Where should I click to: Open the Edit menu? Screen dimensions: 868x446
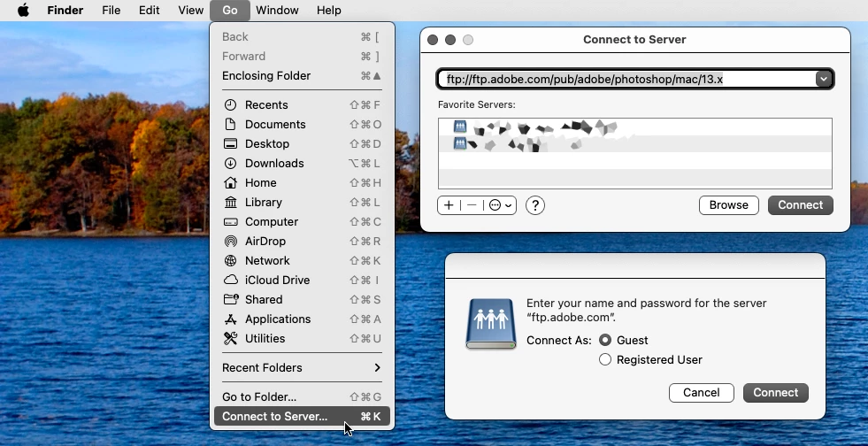pos(149,10)
